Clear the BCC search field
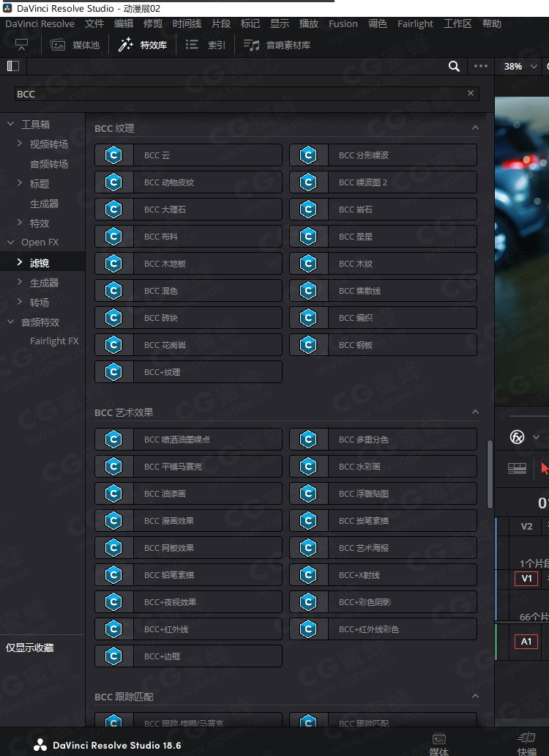The height and width of the screenshot is (756, 549). (471, 93)
